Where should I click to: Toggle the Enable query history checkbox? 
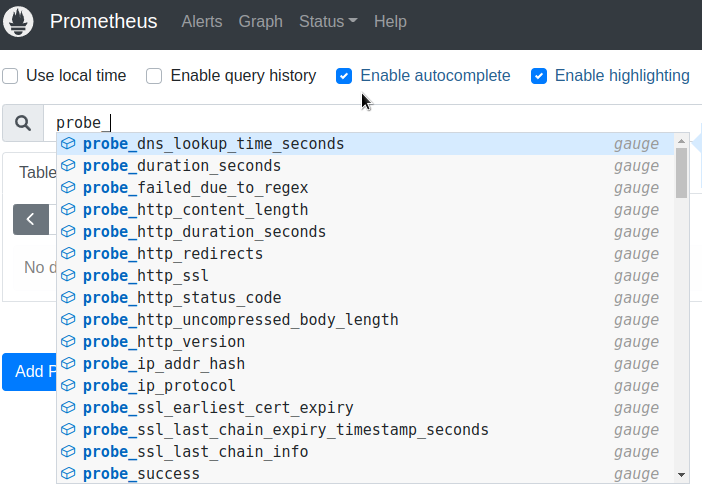pos(154,76)
